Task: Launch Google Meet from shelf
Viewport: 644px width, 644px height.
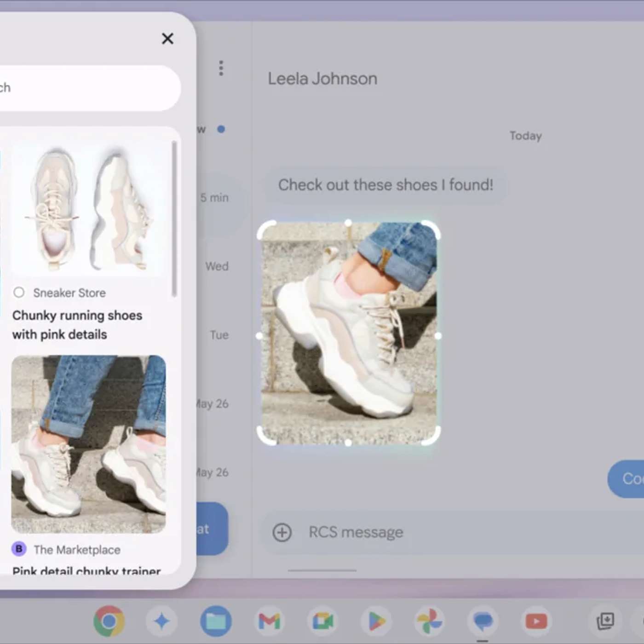Action: tap(322, 621)
